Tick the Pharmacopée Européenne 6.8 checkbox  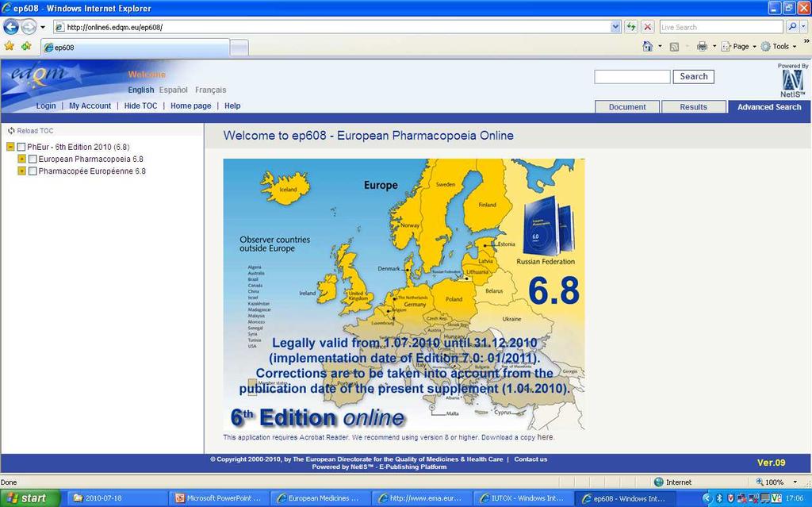(33, 171)
